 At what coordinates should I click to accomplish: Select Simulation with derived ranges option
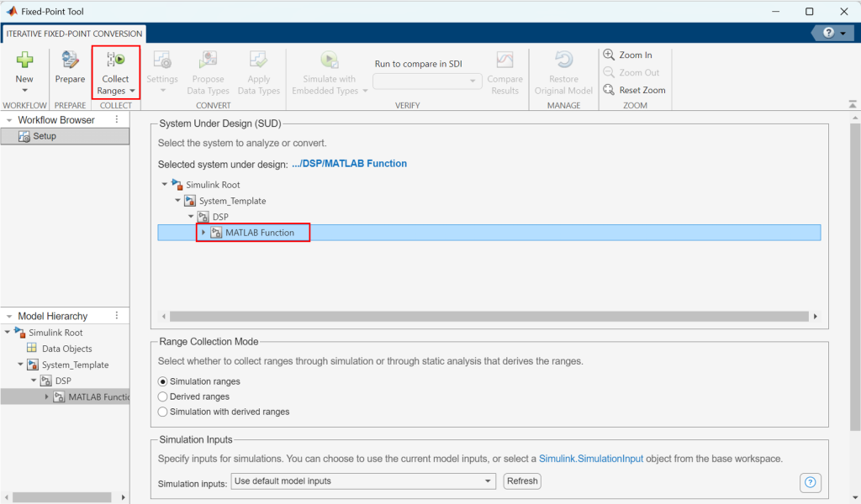(x=162, y=412)
